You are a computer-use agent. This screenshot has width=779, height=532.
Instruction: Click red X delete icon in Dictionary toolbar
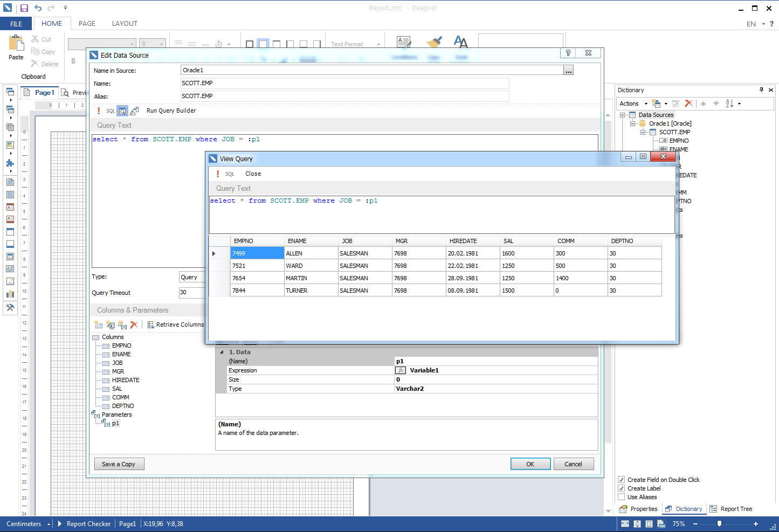point(688,103)
